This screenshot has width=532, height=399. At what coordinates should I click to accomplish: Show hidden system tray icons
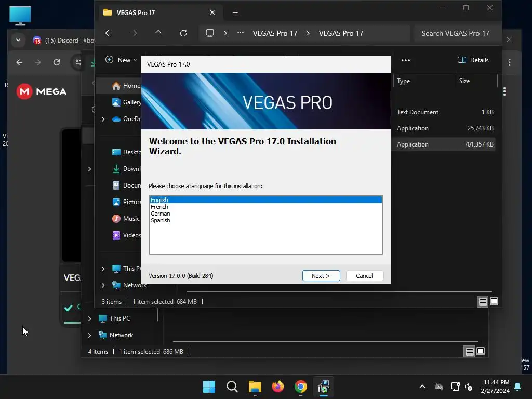coord(422,387)
